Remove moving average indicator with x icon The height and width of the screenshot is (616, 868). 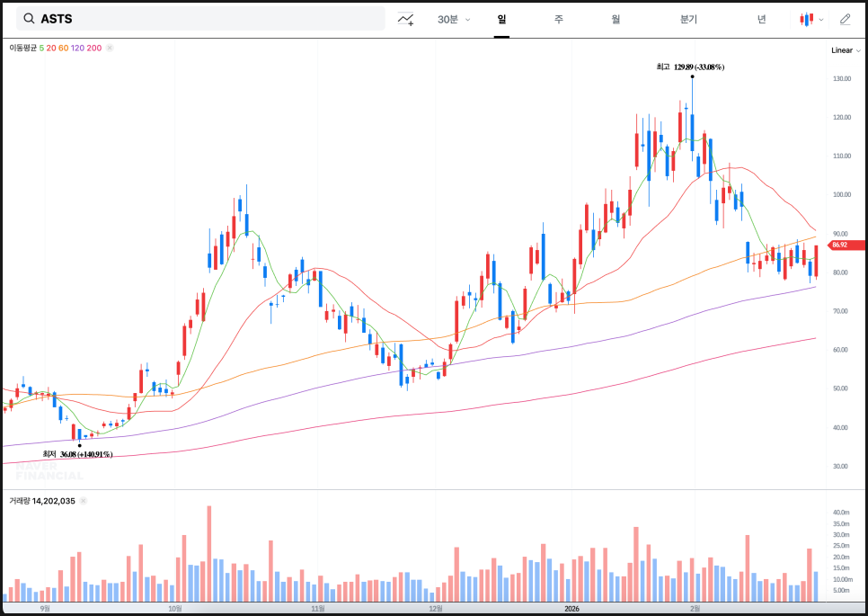[x=110, y=48]
